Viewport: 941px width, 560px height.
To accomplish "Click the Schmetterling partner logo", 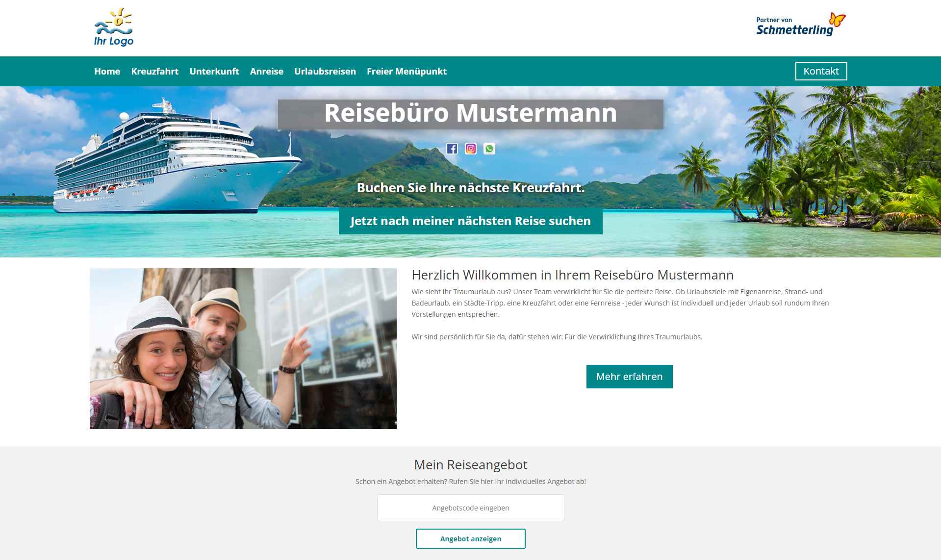I will [x=801, y=25].
